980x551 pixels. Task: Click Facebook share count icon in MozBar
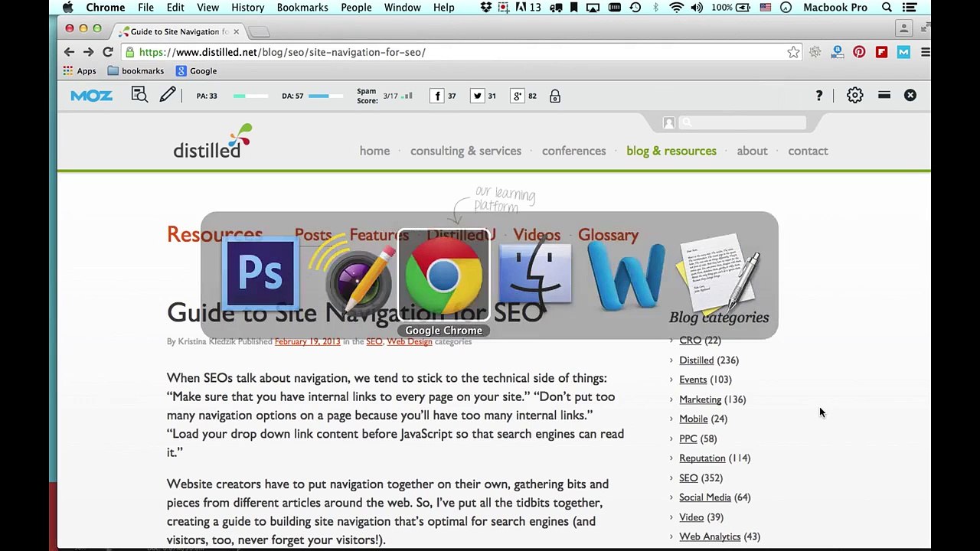[437, 96]
